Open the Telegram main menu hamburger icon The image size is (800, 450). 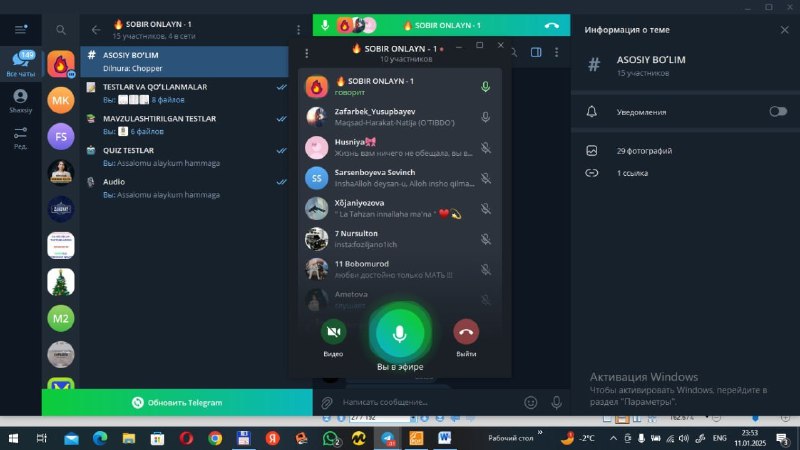tap(20, 30)
